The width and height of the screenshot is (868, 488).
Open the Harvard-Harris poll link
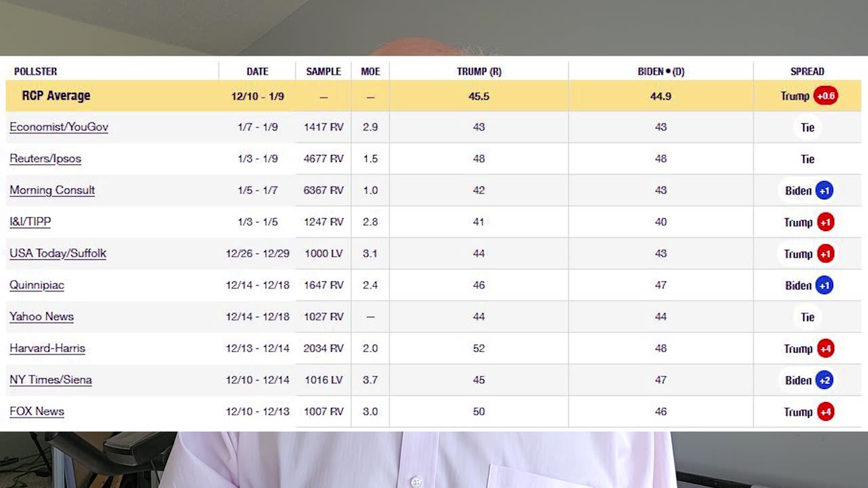(47, 348)
